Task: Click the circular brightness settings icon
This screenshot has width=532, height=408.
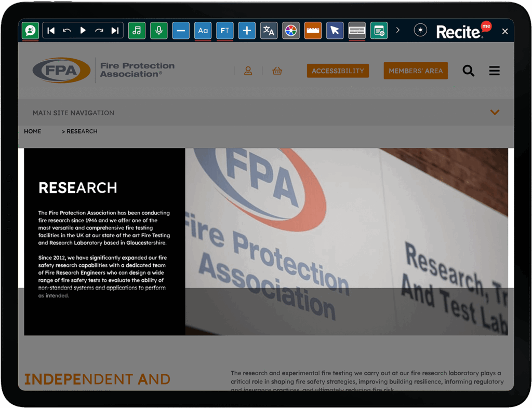Action: tap(420, 31)
